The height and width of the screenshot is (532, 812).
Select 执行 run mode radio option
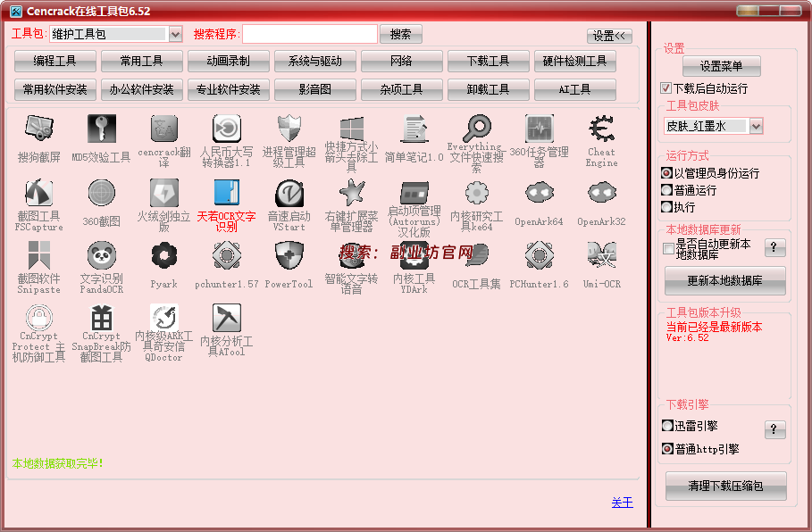pos(667,207)
